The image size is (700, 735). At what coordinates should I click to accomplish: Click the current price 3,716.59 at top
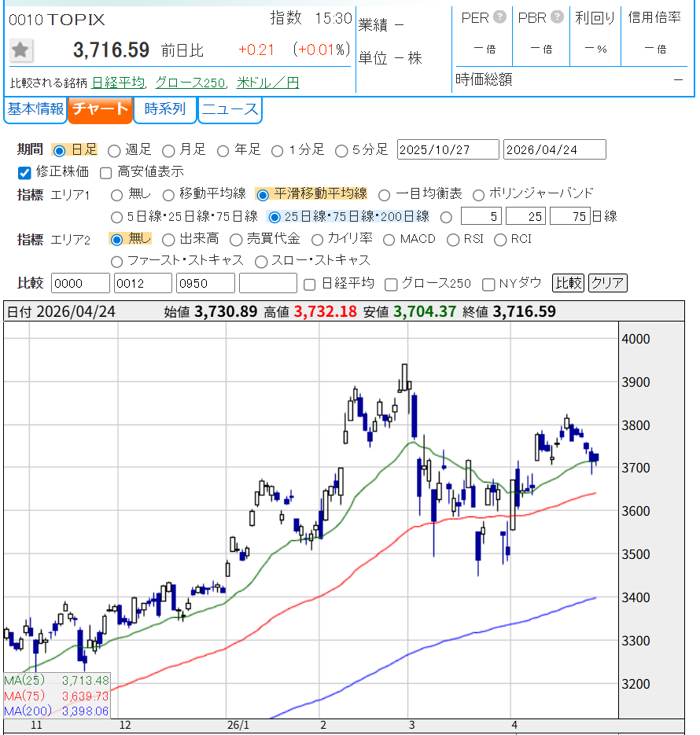point(111,50)
